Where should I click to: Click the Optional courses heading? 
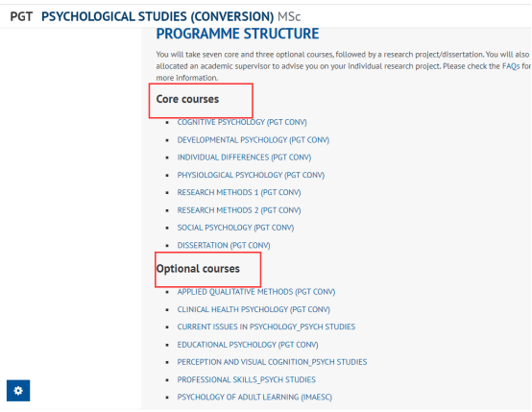pyautogui.click(x=198, y=269)
